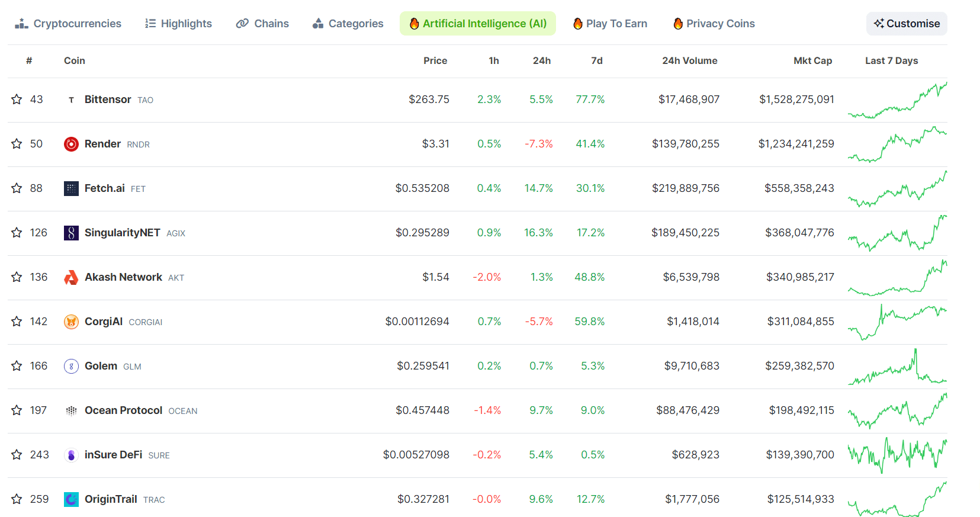980x517 pixels.
Task: Sort by Mkt Cap column
Action: pyautogui.click(x=812, y=60)
